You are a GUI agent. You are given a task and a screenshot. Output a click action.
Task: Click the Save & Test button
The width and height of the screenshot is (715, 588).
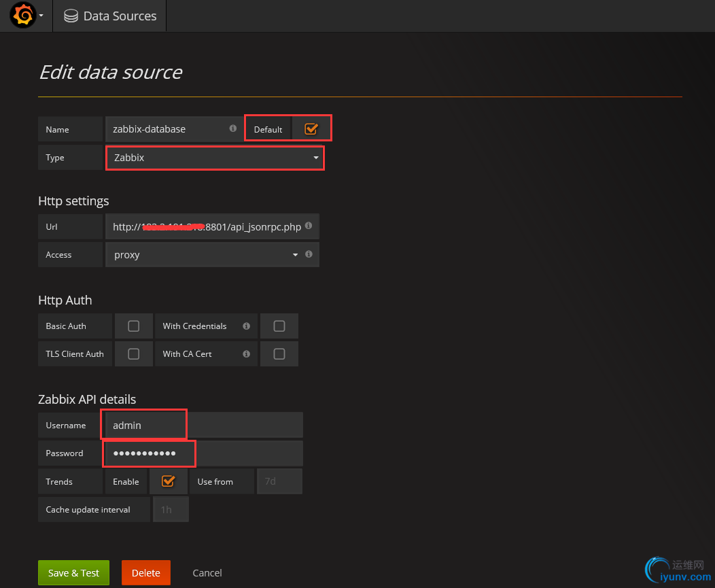pyautogui.click(x=73, y=572)
